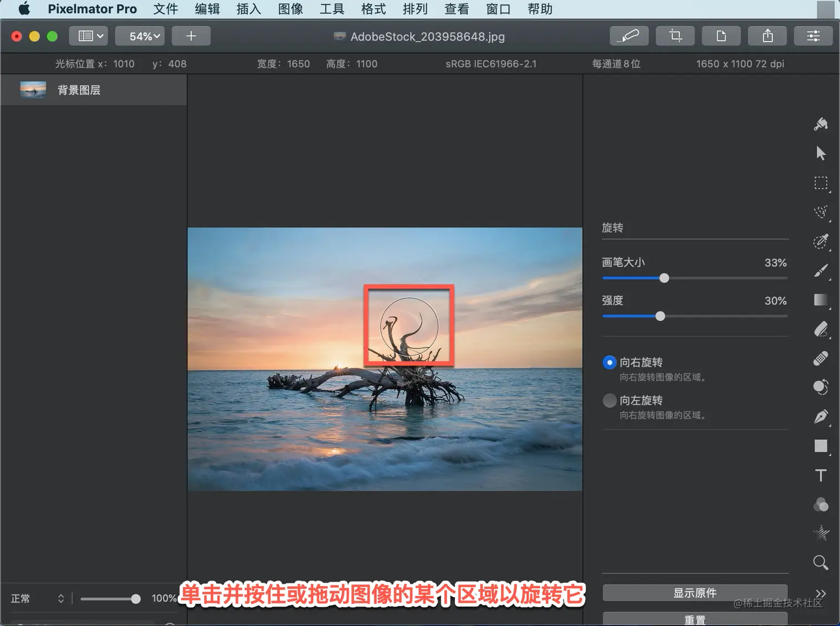
Task: Click the Share toolbar button
Action: pos(767,36)
